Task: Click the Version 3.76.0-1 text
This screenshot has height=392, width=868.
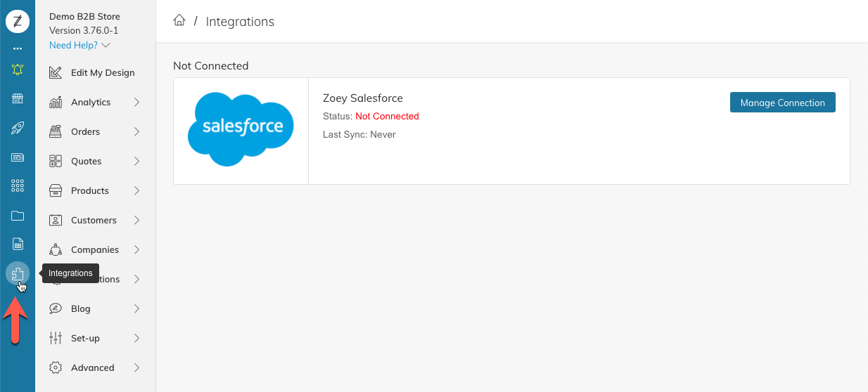Action: 84,30
